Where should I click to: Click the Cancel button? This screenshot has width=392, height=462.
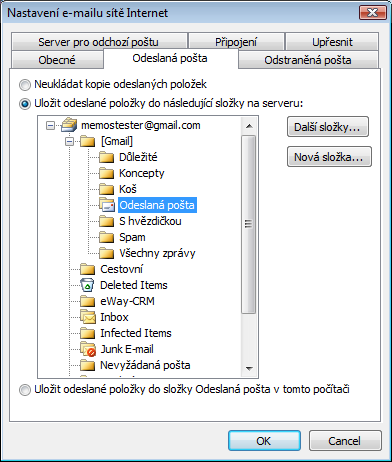(x=345, y=441)
